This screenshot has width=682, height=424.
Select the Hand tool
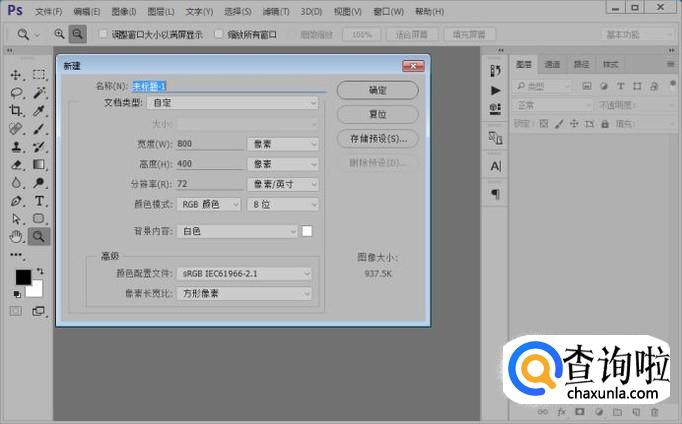pyautogui.click(x=16, y=237)
